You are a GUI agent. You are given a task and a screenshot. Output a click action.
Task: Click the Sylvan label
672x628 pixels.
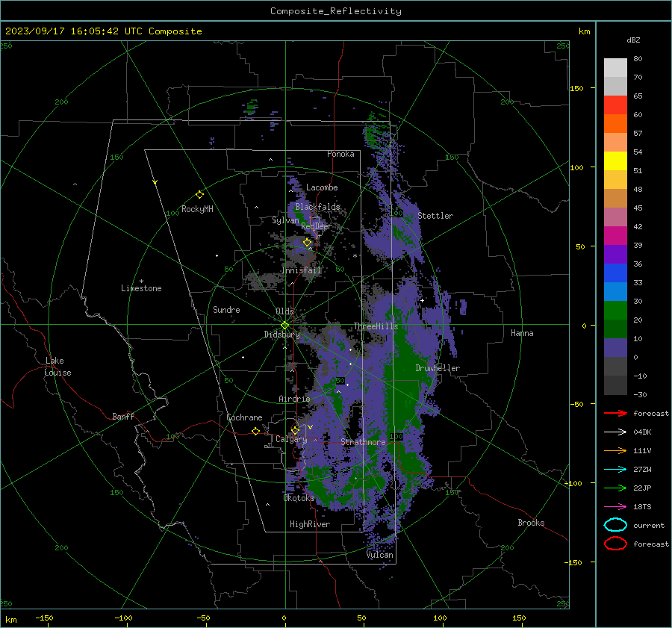(285, 220)
